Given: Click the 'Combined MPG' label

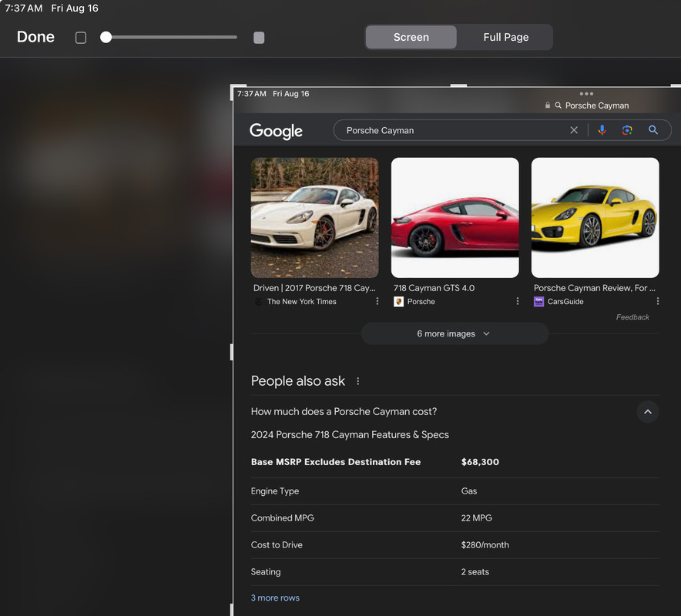Looking at the screenshot, I should pyautogui.click(x=282, y=518).
